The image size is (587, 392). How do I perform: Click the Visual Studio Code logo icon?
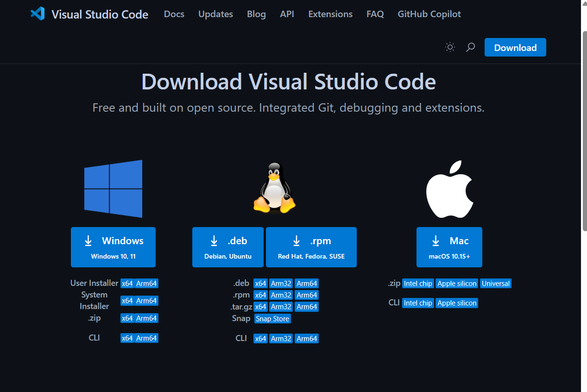click(38, 14)
